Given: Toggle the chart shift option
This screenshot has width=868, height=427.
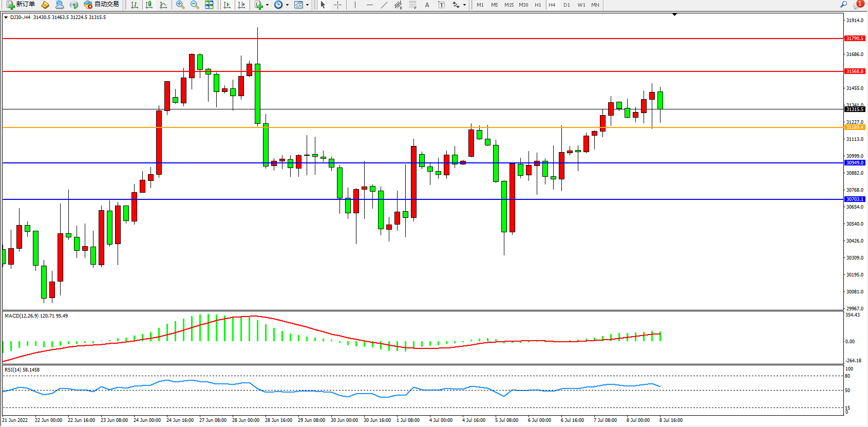Looking at the screenshot, I should tap(241, 5).
